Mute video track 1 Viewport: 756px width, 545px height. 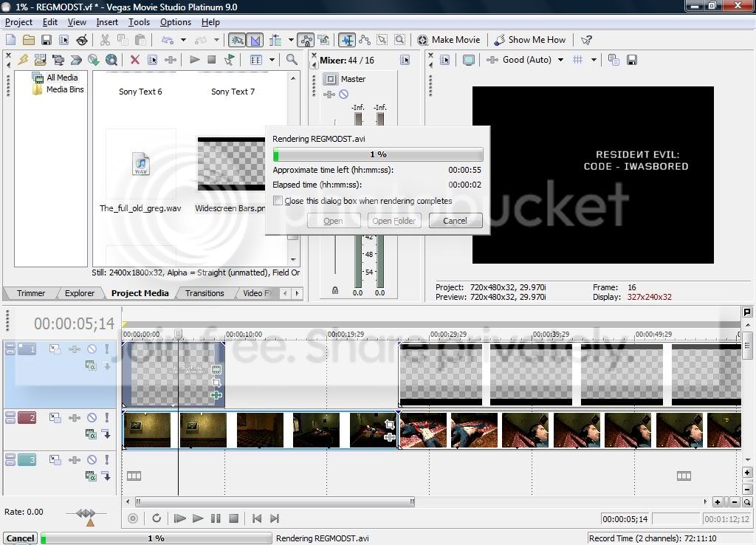[92, 349]
